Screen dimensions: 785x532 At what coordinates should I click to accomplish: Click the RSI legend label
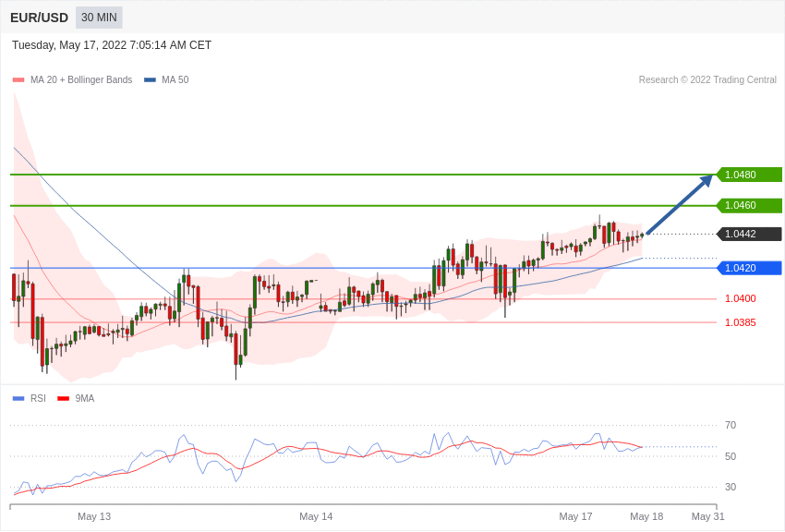pos(38,398)
